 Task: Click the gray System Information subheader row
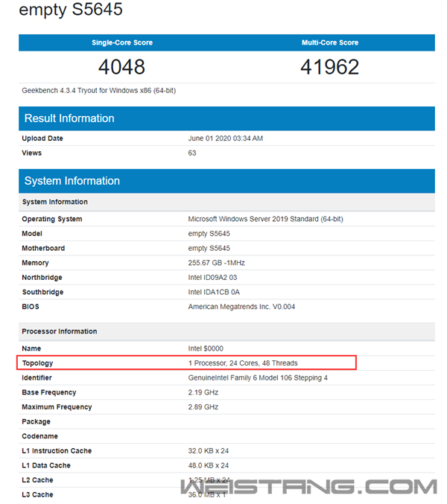tap(226, 202)
